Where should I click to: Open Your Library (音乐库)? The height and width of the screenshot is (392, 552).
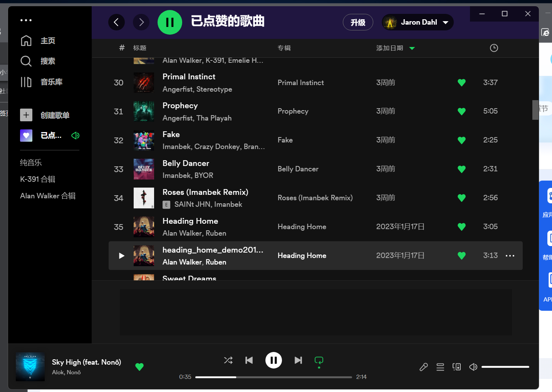[41, 82]
